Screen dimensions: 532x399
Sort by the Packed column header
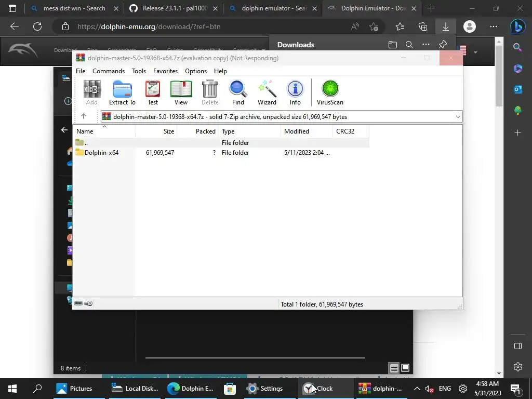point(198,131)
